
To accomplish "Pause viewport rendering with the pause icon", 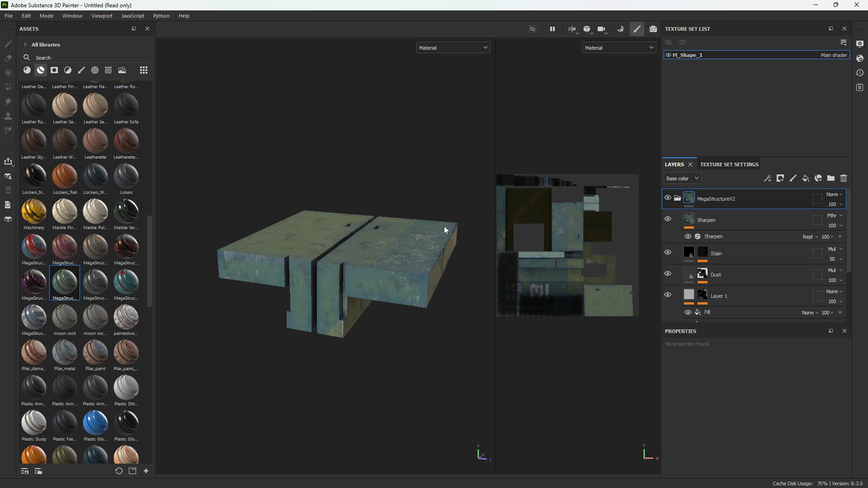I will pyautogui.click(x=552, y=29).
